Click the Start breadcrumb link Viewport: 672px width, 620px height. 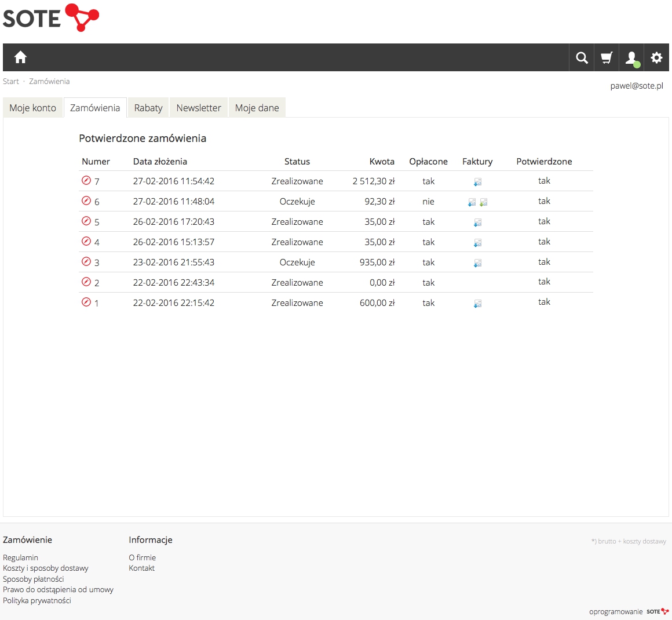pos(11,82)
